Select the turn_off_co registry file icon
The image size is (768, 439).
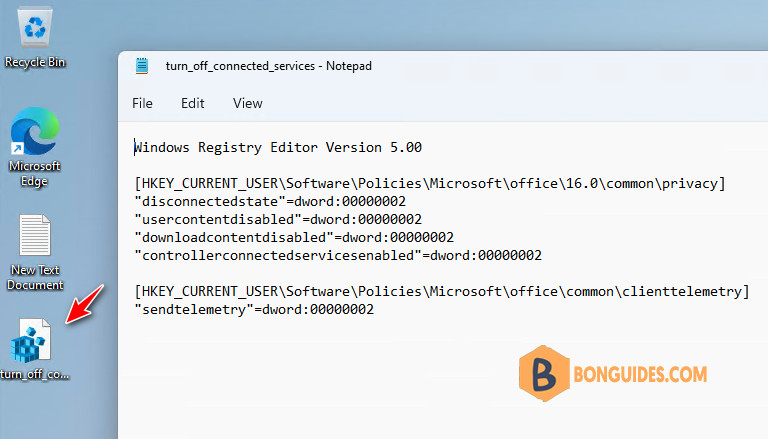pos(33,349)
